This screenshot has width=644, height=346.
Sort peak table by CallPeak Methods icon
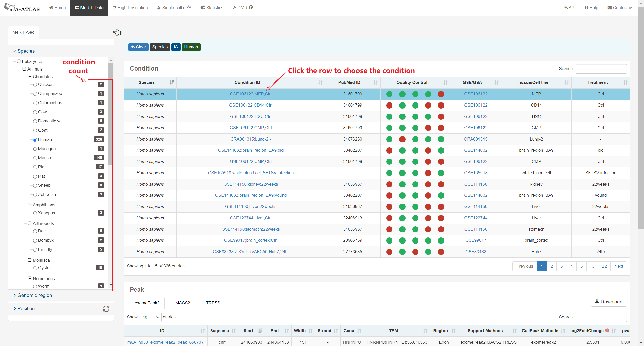(x=563, y=331)
